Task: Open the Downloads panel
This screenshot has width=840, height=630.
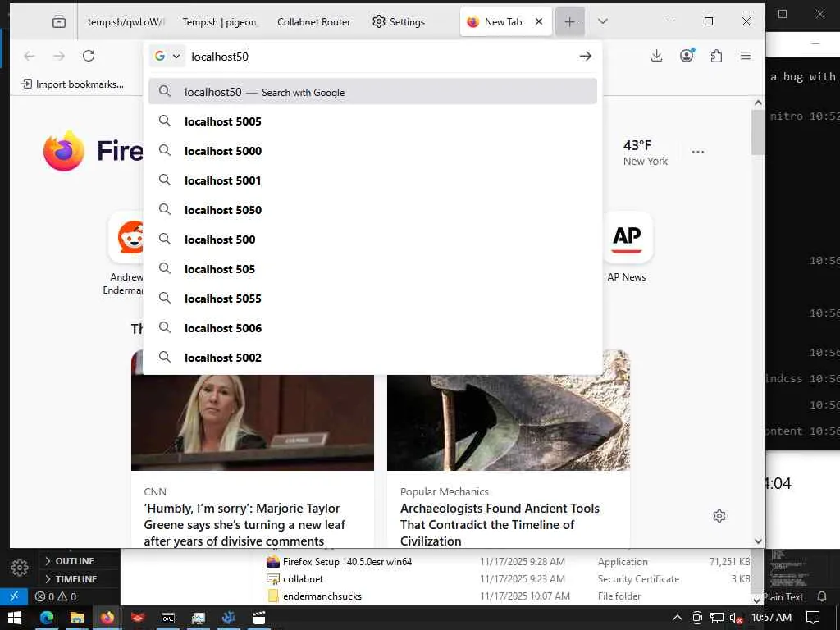Action: click(x=656, y=56)
